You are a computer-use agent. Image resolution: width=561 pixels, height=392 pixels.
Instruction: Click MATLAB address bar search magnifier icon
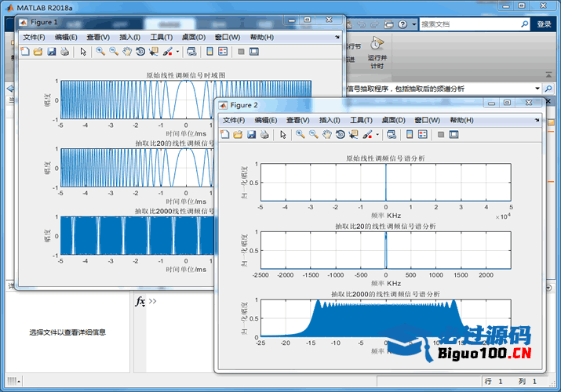pyautogui.click(x=548, y=89)
